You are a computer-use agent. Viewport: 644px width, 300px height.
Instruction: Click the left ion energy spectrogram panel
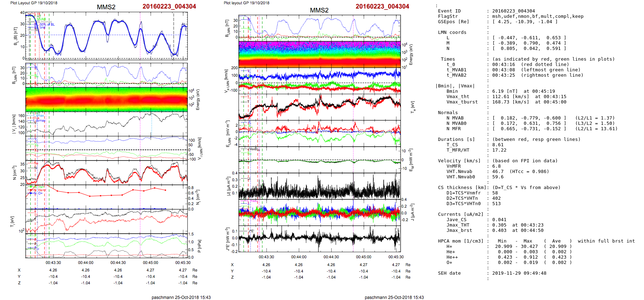click(106, 100)
